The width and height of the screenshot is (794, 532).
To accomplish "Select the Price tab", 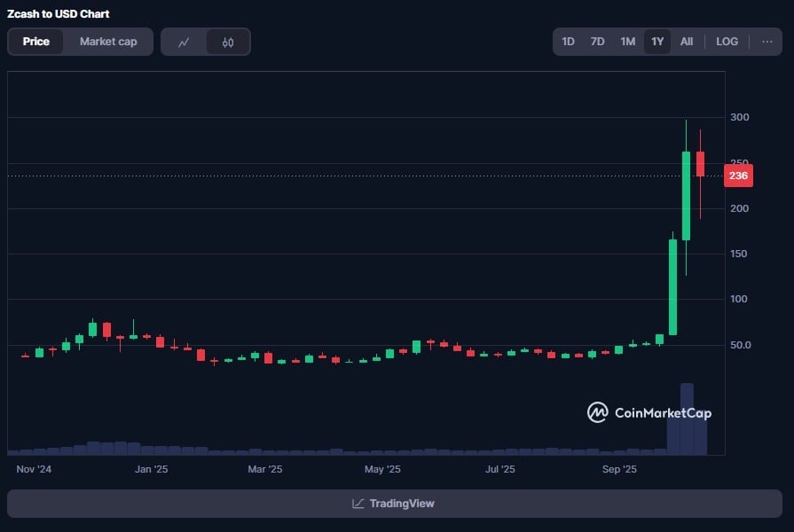I will point(36,42).
